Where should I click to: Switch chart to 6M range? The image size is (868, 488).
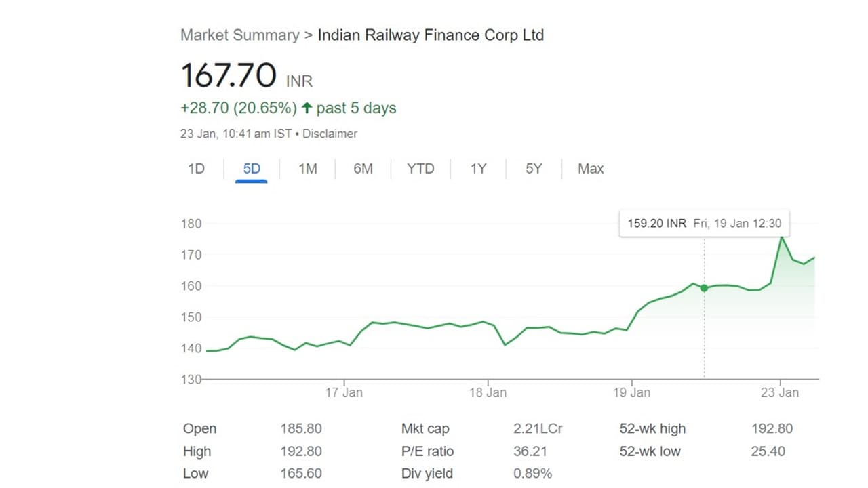click(363, 169)
